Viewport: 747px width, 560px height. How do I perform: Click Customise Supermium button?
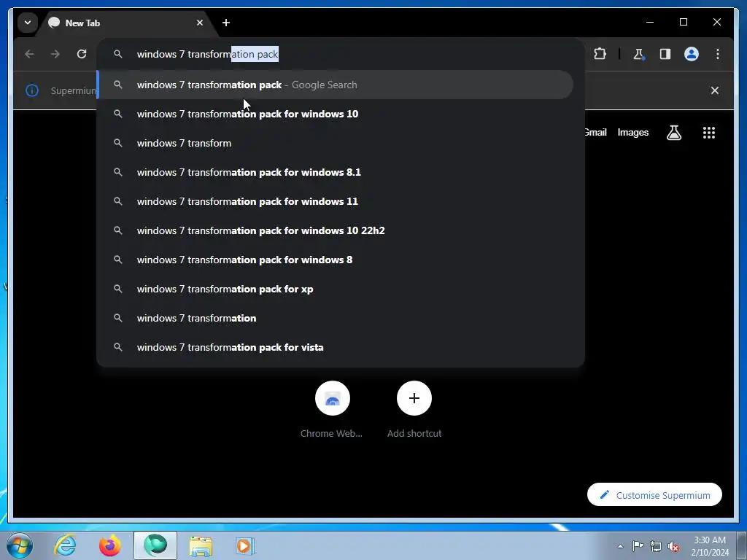654,495
